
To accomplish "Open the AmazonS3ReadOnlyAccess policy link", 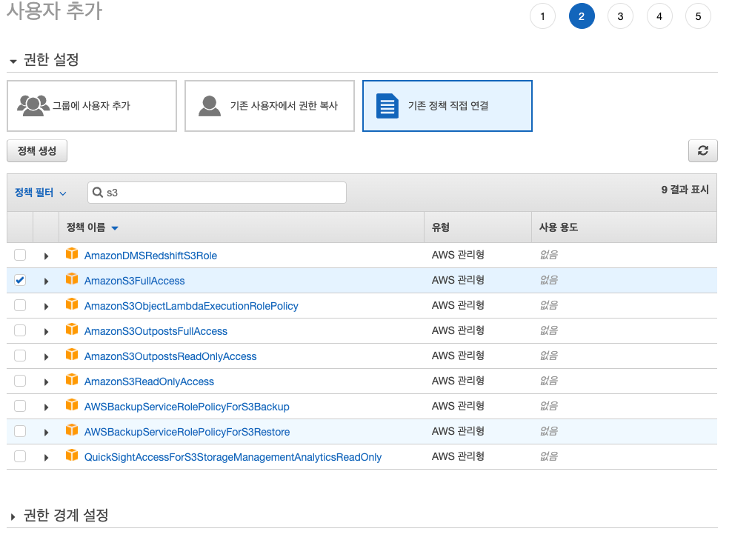I will [149, 381].
